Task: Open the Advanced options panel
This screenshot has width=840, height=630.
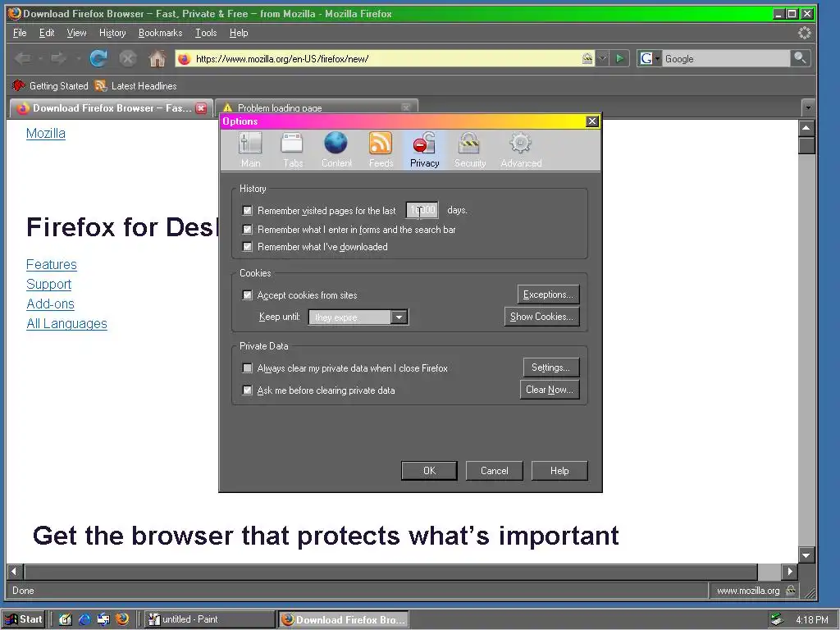Action: coord(521,150)
